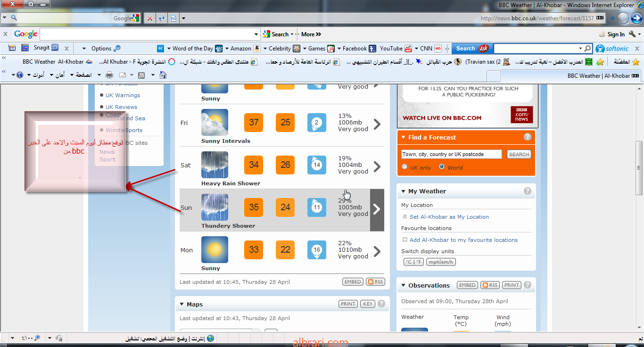Click the YouTube toolbar icon
The width and height of the screenshot is (644, 347).
click(408, 48)
